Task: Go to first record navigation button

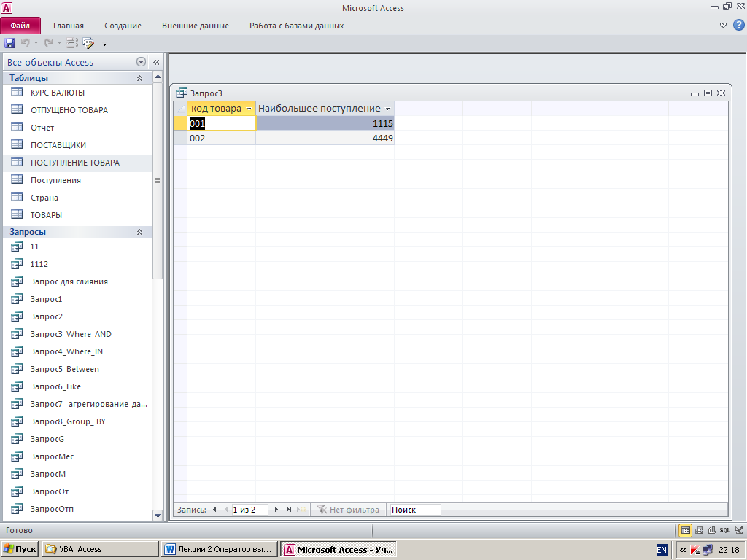Action: (214, 510)
